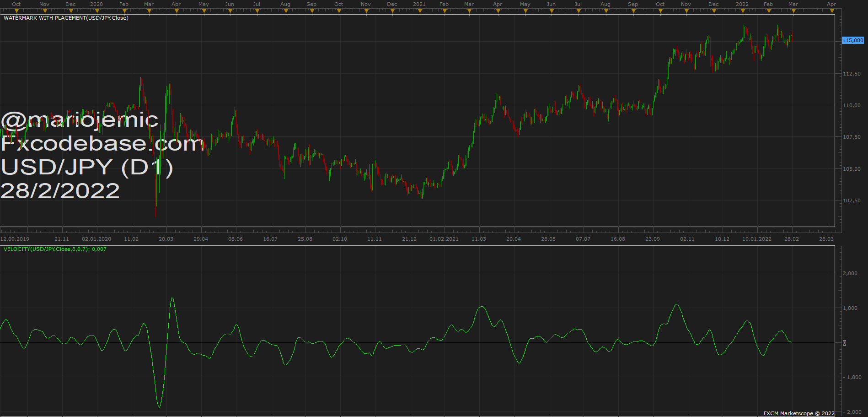868x417 pixels.
Task: Click the 112,50 price axis label
Action: (852, 74)
